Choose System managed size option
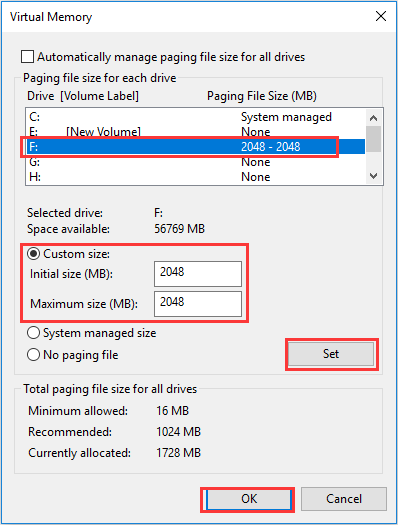 click(x=33, y=333)
